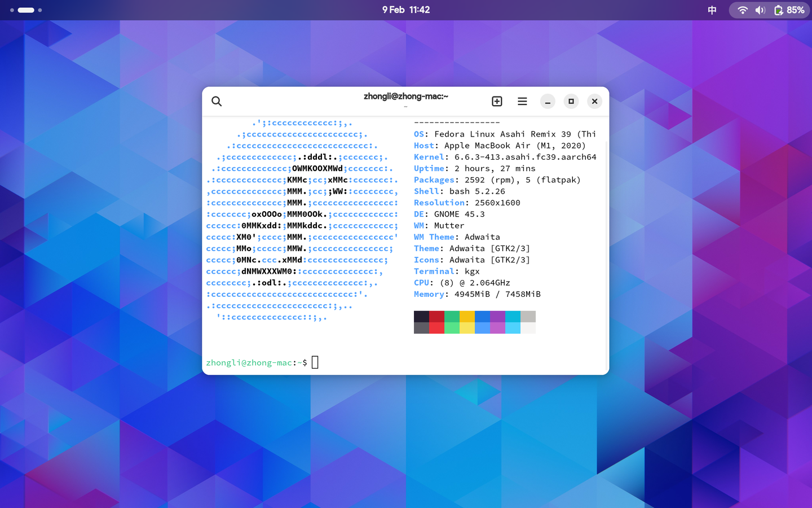Minimize the terminal window
This screenshot has width=812, height=508.
point(548,101)
